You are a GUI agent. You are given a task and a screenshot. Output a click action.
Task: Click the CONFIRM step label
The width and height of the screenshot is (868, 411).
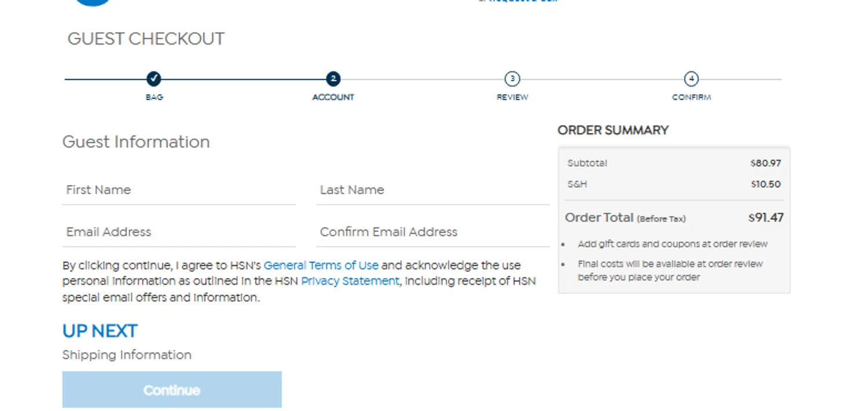coord(691,97)
